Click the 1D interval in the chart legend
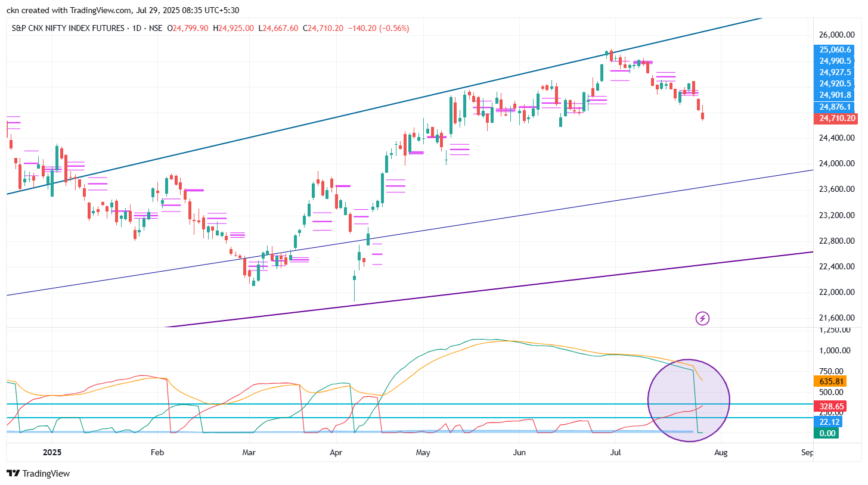The height and width of the screenshot is (485, 868). point(138,29)
